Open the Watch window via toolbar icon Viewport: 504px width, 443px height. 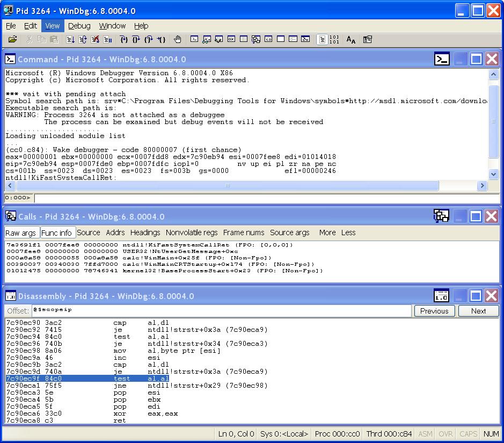point(207,39)
